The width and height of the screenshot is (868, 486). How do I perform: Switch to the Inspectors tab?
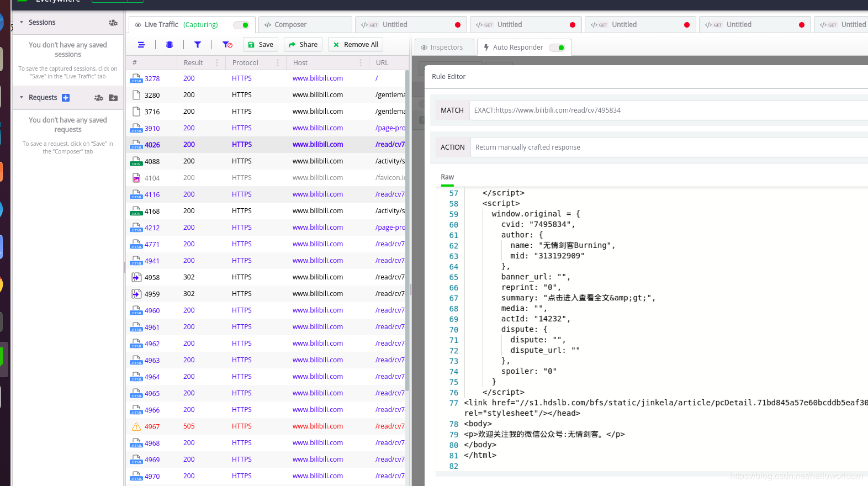pyautogui.click(x=444, y=47)
